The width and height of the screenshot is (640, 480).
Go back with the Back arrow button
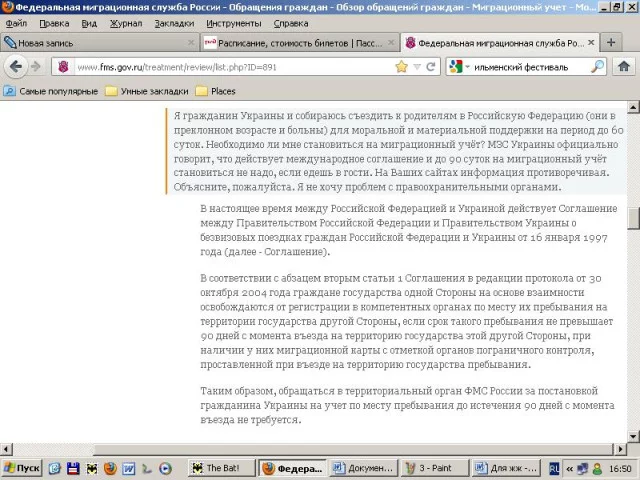click(16, 67)
